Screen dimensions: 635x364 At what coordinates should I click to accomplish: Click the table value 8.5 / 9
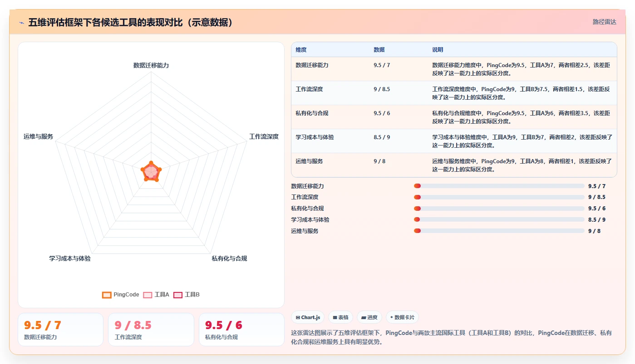tap(382, 137)
